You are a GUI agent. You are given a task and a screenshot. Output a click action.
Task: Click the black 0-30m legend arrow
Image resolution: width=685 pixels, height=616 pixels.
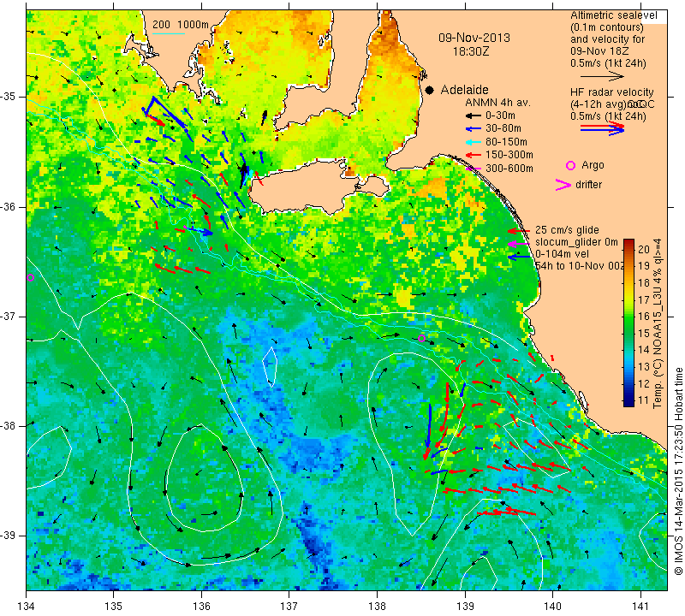(x=473, y=115)
